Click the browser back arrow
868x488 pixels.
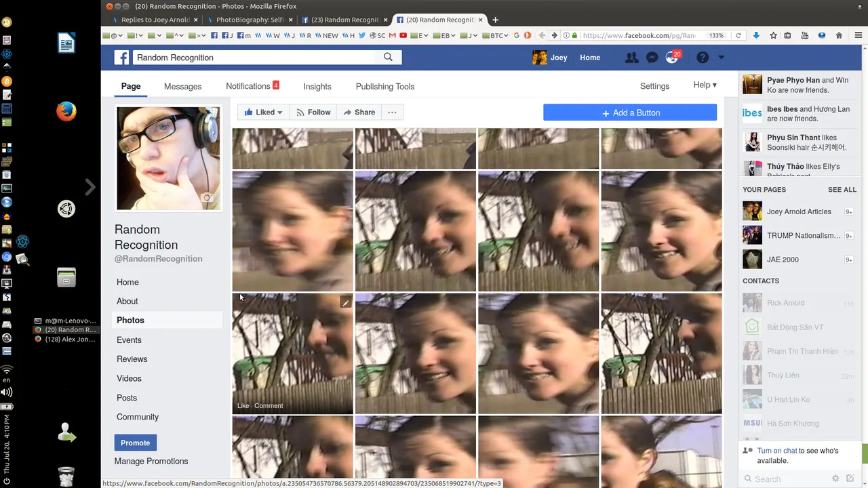click(x=542, y=35)
